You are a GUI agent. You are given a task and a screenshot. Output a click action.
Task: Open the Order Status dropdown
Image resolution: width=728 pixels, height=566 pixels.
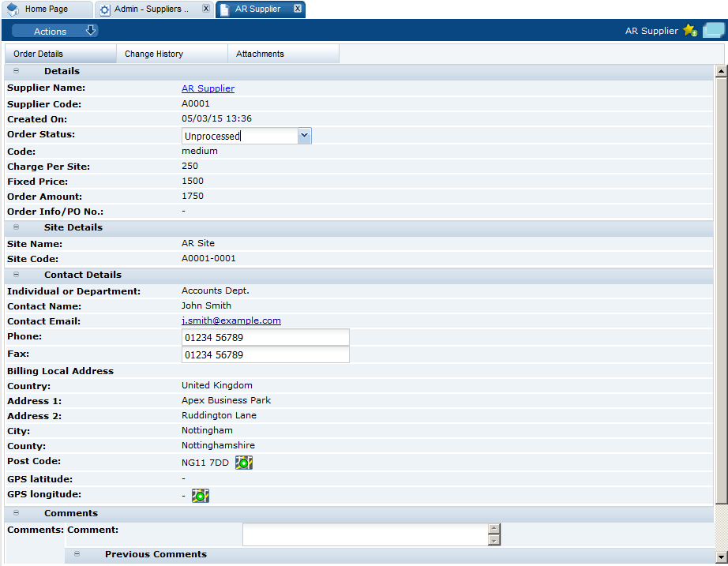click(304, 135)
